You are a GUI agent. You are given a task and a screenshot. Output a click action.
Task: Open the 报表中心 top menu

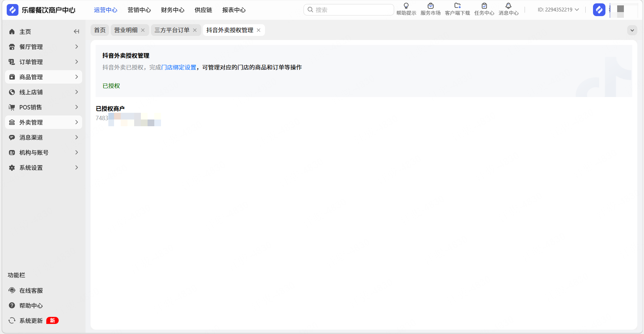[x=234, y=10]
